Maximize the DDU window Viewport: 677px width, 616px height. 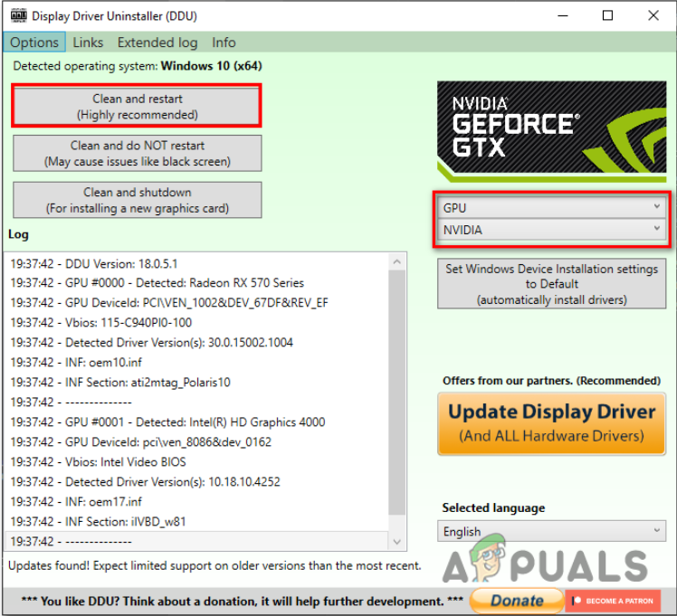[607, 16]
